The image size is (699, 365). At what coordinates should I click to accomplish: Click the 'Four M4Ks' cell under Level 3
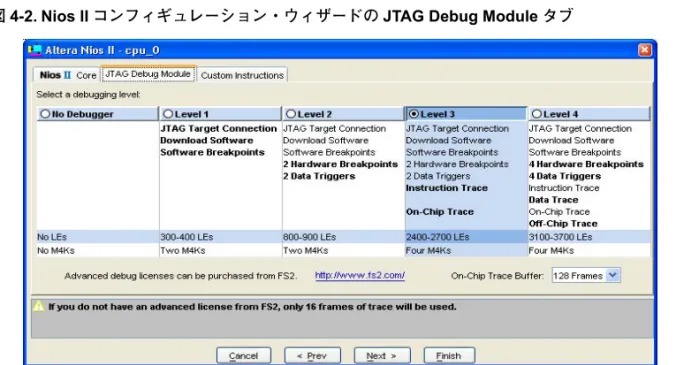466,250
